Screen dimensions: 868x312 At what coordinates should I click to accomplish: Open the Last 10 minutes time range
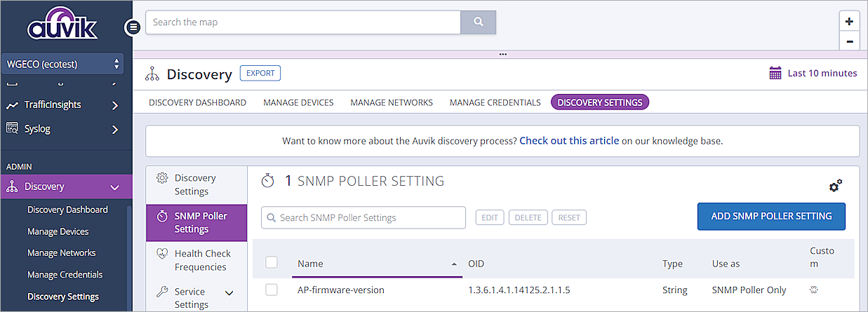coord(813,73)
